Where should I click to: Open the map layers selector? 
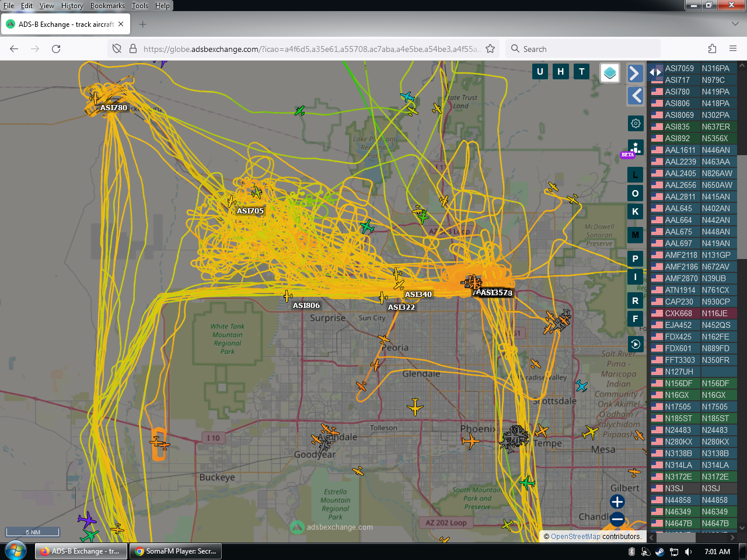[610, 73]
